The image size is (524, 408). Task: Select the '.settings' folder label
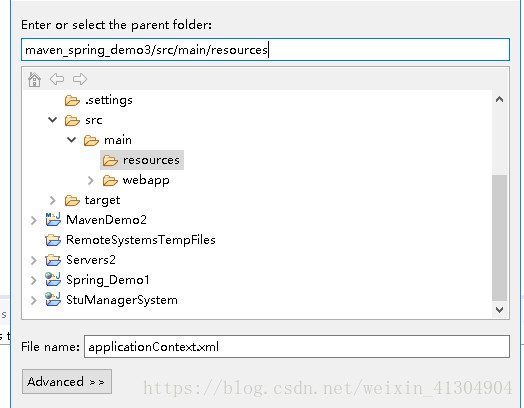point(109,100)
